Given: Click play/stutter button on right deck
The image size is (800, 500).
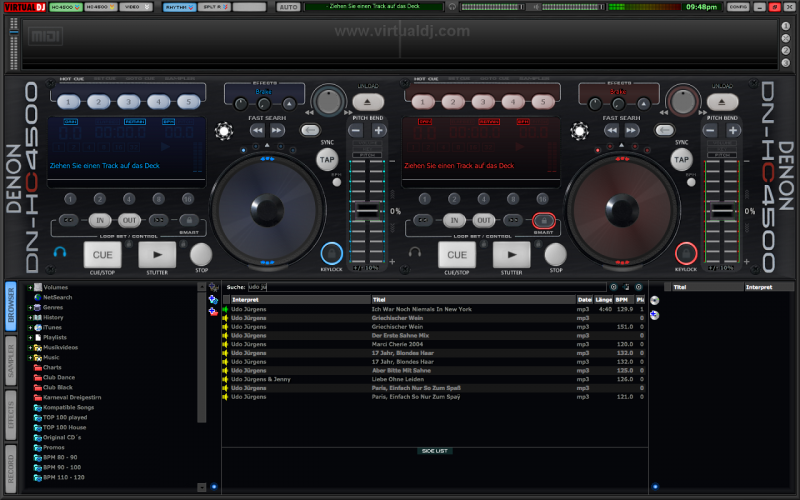Looking at the screenshot, I should point(512,255).
